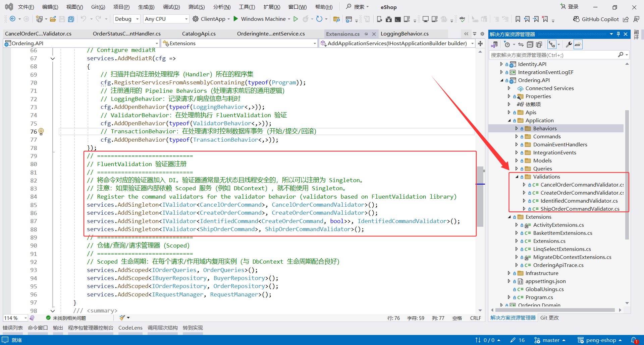Open the GitHub Copilot button

(x=596, y=19)
